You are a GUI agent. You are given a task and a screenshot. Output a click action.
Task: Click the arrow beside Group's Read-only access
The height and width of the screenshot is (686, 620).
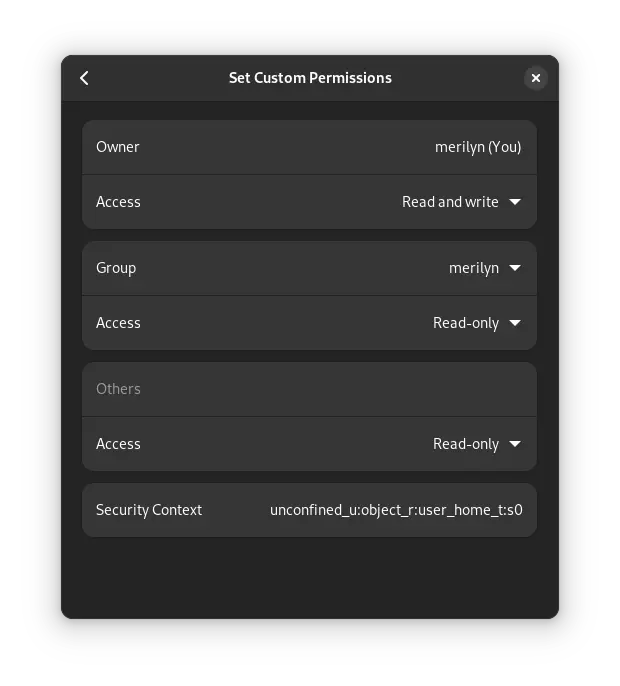pos(515,323)
